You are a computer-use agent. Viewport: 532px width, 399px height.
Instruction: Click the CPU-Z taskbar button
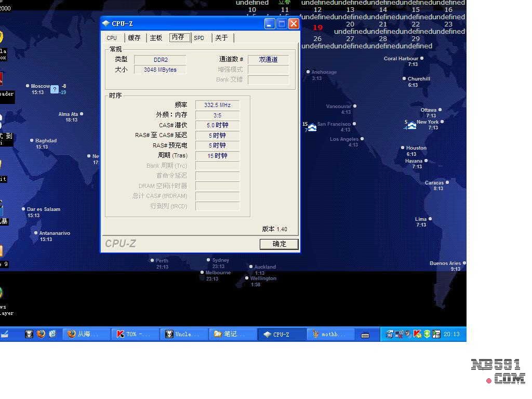pos(281,335)
